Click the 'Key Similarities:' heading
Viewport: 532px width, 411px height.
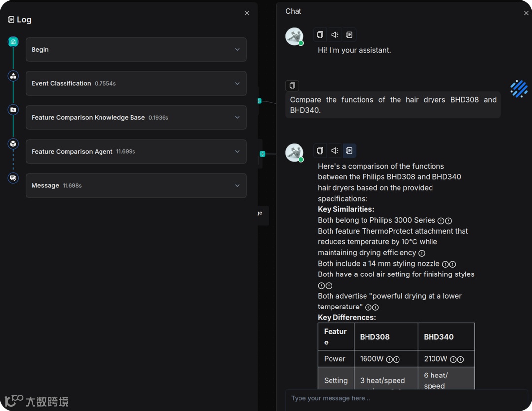346,209
